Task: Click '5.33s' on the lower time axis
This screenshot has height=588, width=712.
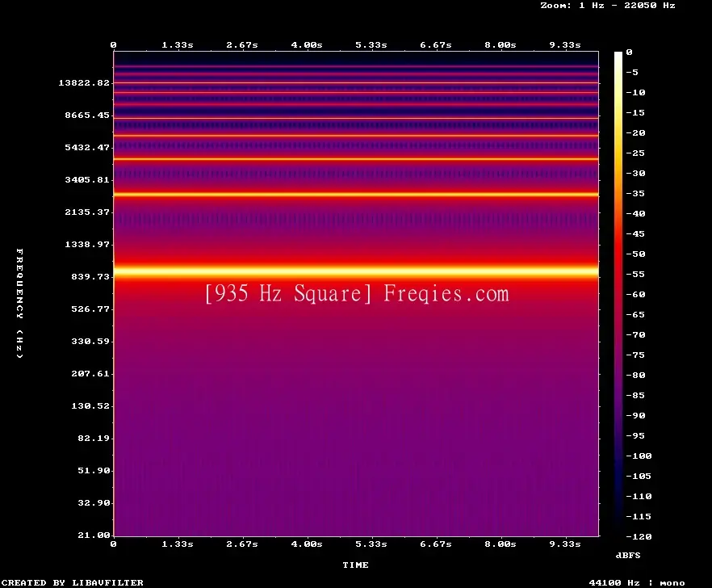Action: click(x=371, y=544)
